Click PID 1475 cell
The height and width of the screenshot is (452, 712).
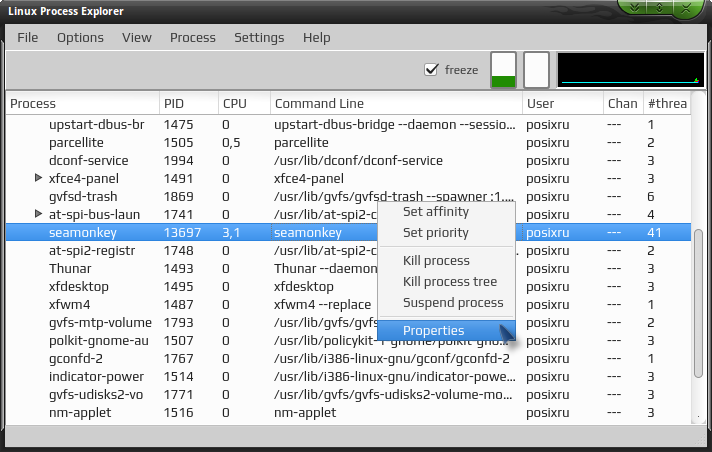point(178,124)
